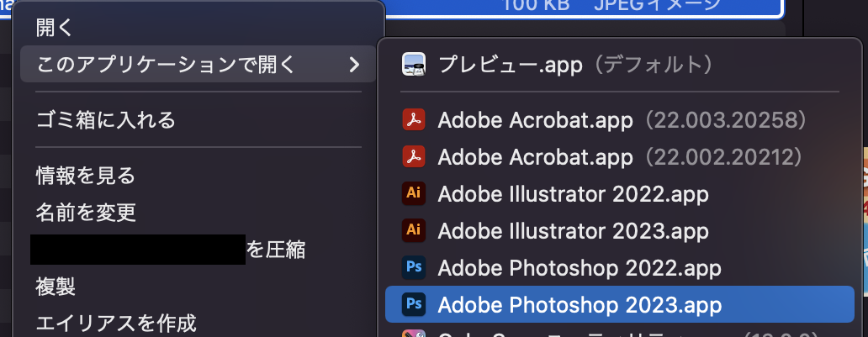This screenshot has width=868, height=337.
Task: Open with Adobe Photoshop 2023.app
Action: pyautogui.click(x=580, y=303)
